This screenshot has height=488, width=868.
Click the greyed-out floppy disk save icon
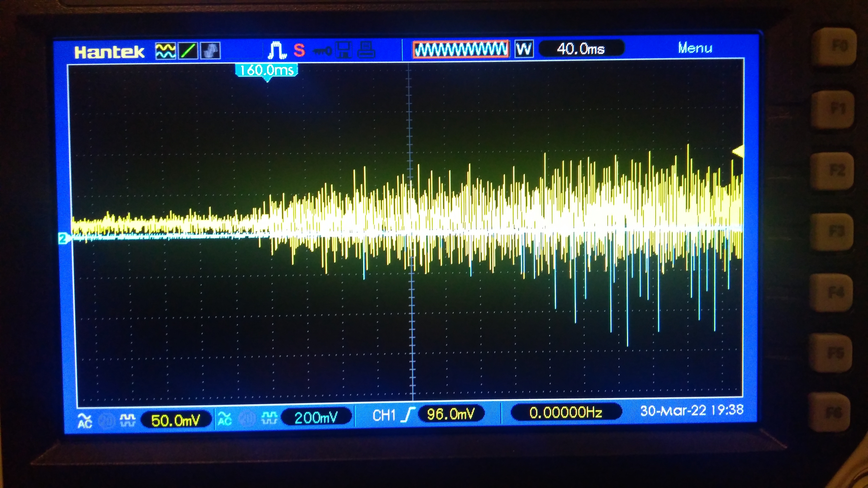tap(343, 50)
